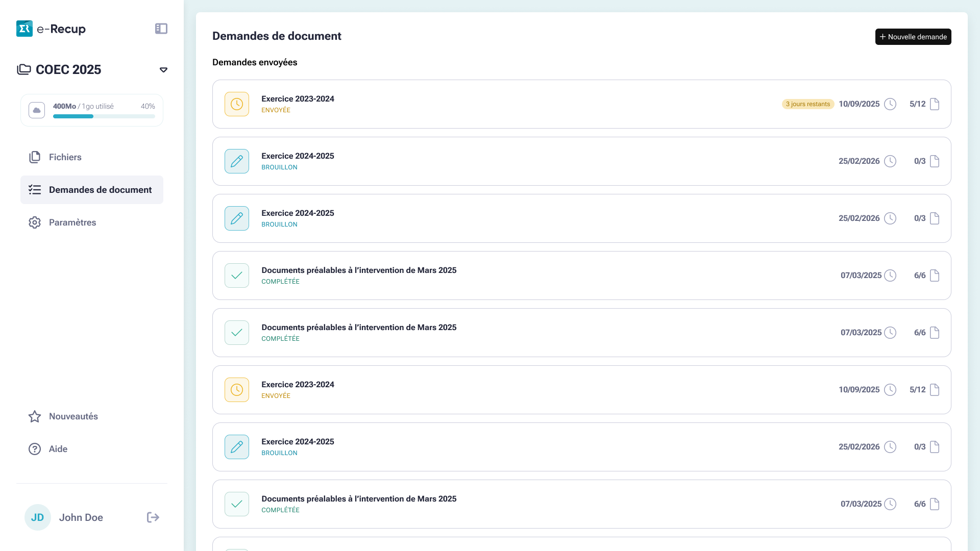Open the Aide help page
Screen dimensions: 980x551
(58, 449)
